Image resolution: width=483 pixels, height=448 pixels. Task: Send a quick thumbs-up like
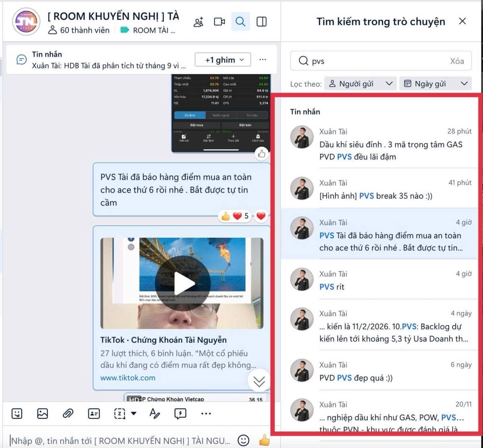[264, 440]
